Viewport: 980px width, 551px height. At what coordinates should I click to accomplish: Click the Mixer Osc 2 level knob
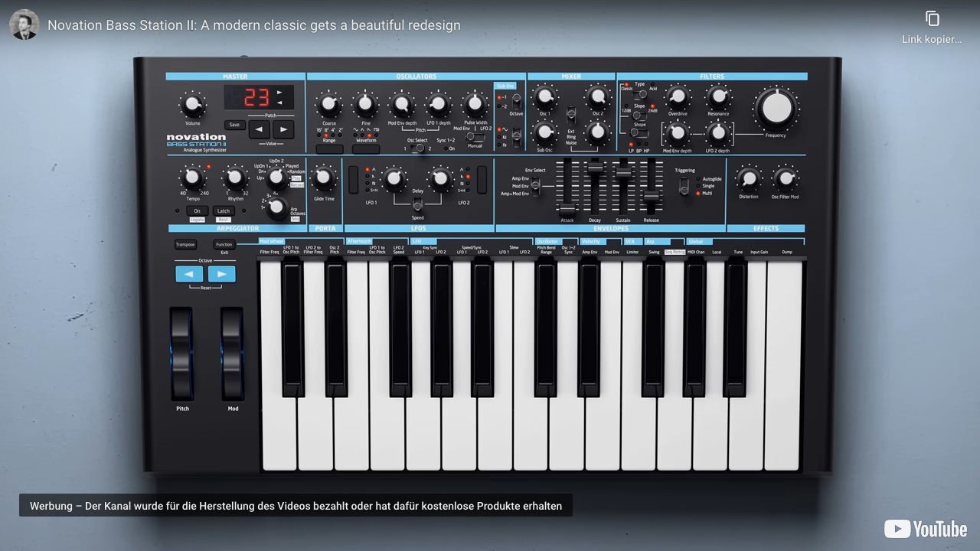tap(597, 97)
